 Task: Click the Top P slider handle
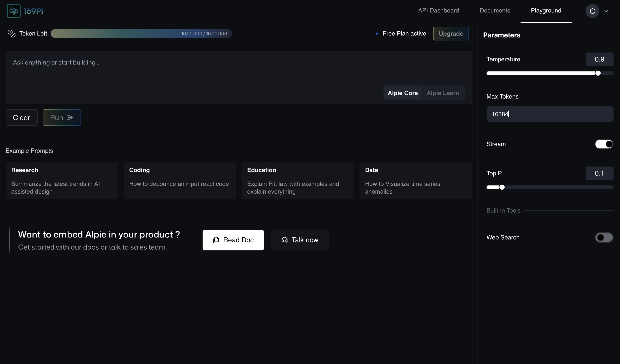[502, 187]
